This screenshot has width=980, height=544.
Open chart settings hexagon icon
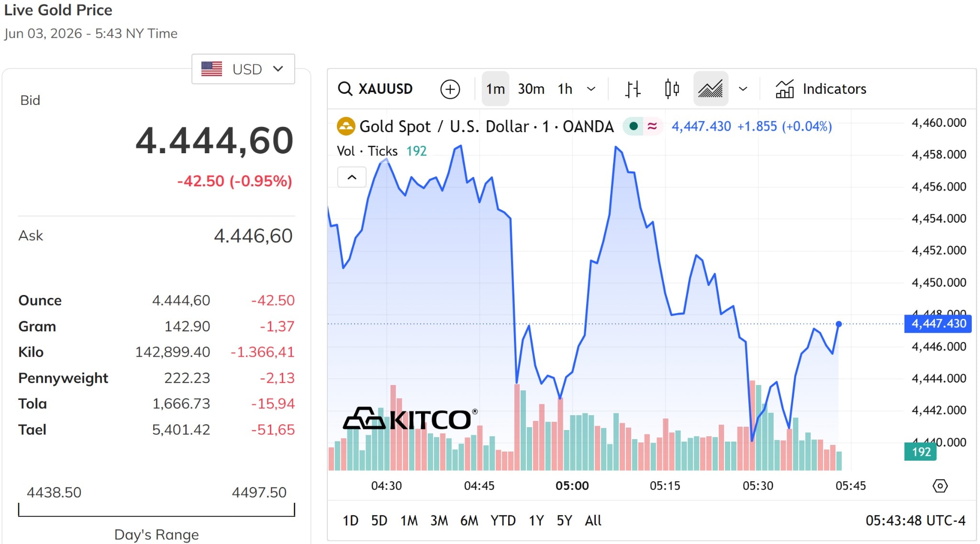tap(940, 486)
